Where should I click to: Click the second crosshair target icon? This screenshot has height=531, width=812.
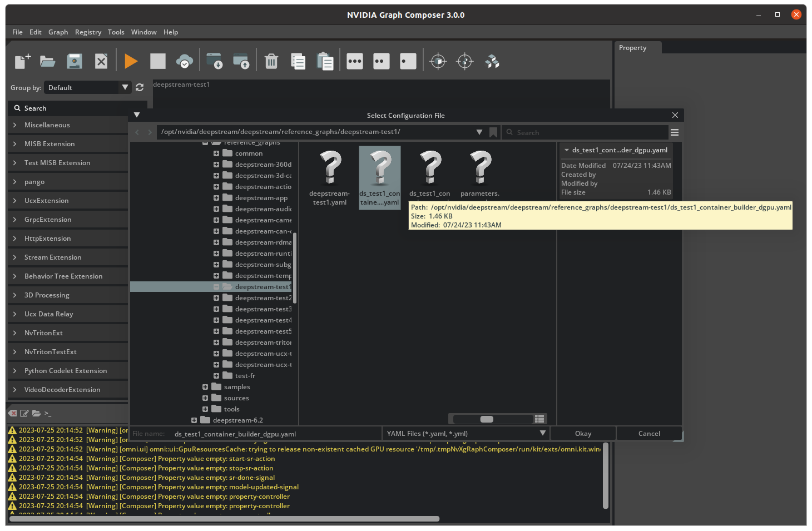pyautogui.click(x=465, y=61)
